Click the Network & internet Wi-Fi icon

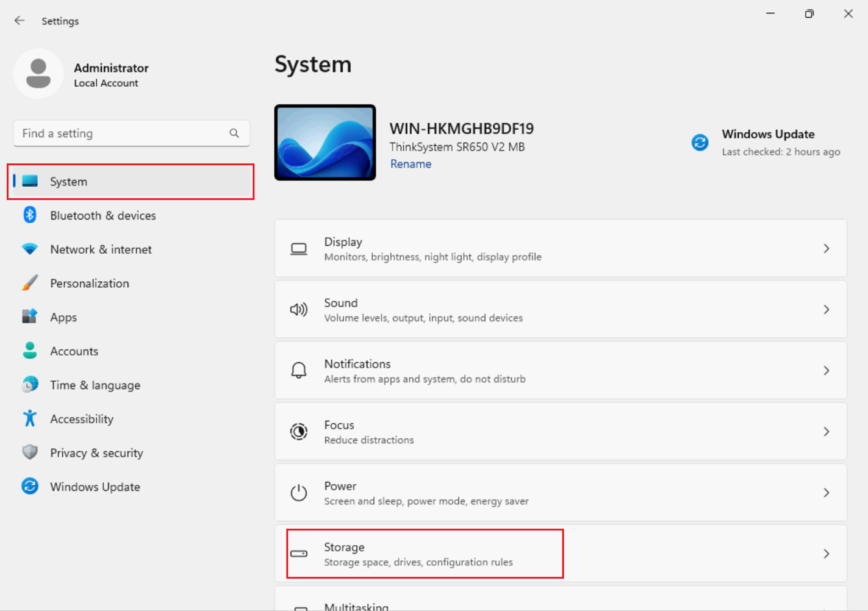point(29,249)
